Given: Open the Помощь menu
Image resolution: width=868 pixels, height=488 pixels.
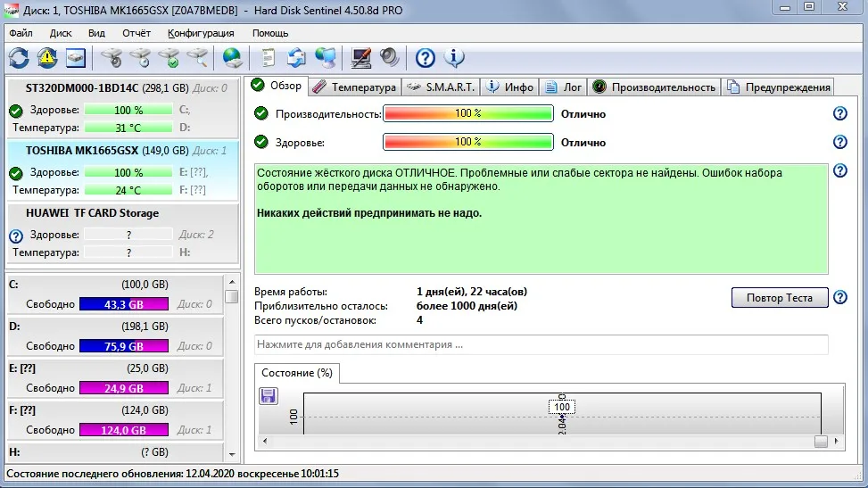Looking at the screenshot, I should [270, 33].
